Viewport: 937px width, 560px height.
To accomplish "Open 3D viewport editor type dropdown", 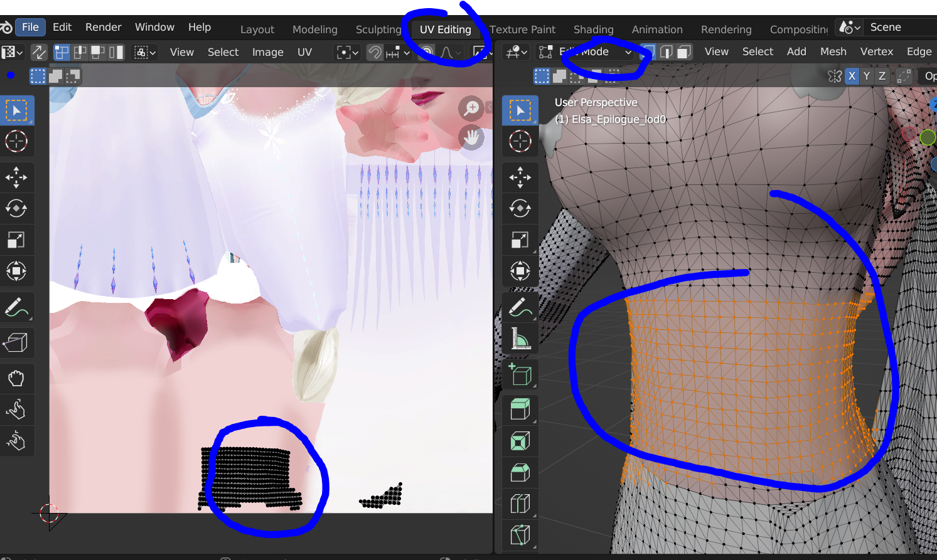I will [x=517, y=51].
